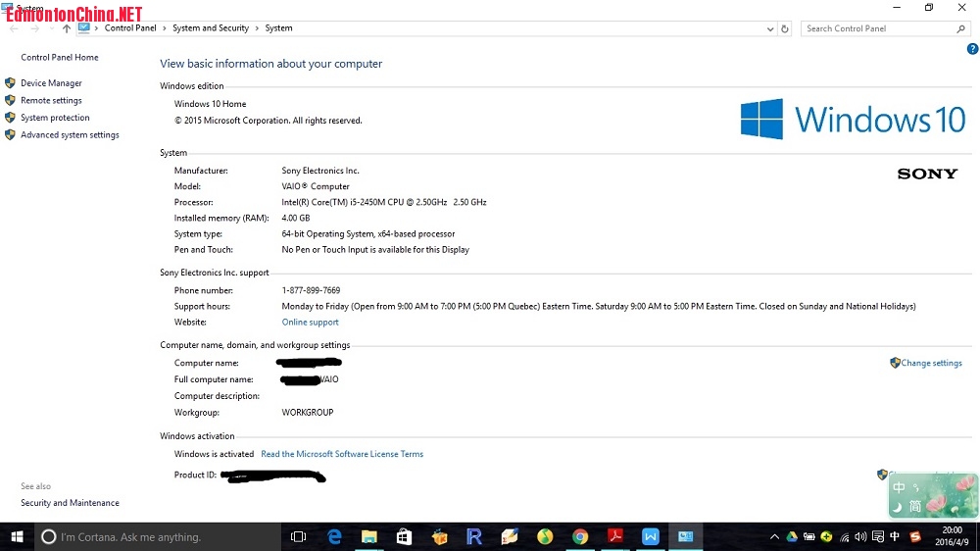
Task: Open Device Manager from left sidebar
Action: click(x=51, y=83)
